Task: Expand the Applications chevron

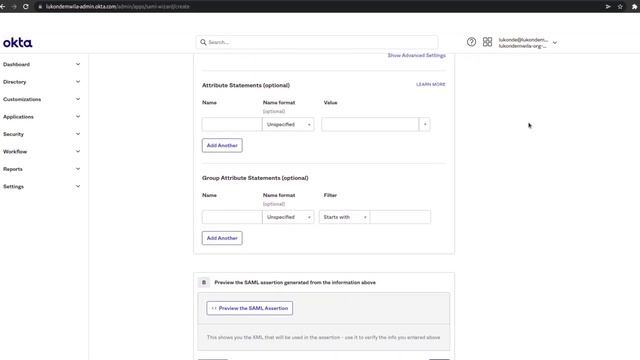Action: (x=78, y=117)
